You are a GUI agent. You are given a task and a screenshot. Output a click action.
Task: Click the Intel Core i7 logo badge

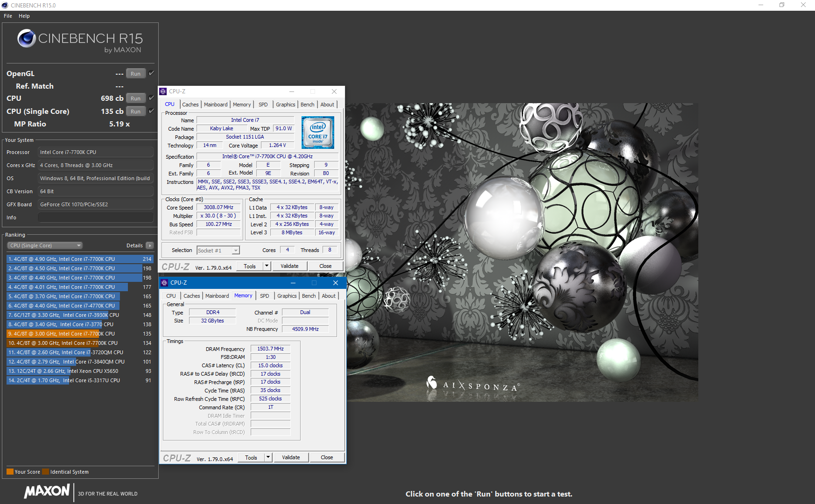pyautogui.click(x=318, y=133)
